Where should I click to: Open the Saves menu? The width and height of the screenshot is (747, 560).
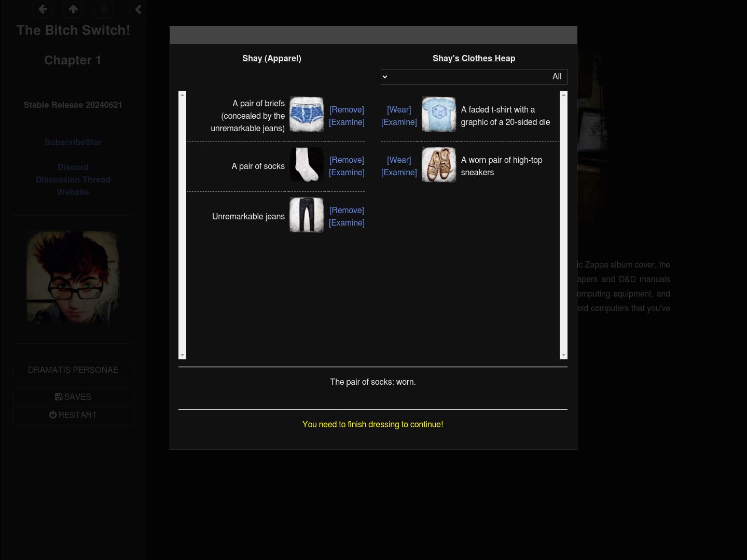tap(73, 397)
